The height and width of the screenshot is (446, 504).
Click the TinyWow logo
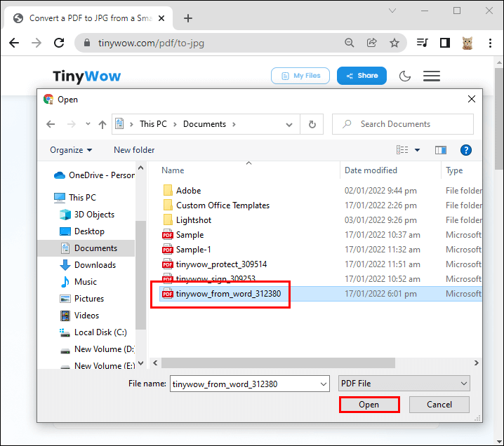click(x=87, y=76)
